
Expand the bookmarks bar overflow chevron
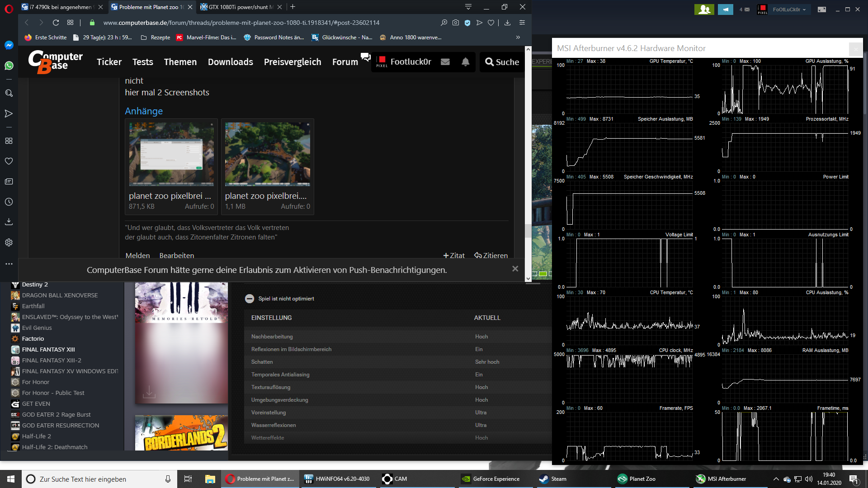click(x=518, y=38)
